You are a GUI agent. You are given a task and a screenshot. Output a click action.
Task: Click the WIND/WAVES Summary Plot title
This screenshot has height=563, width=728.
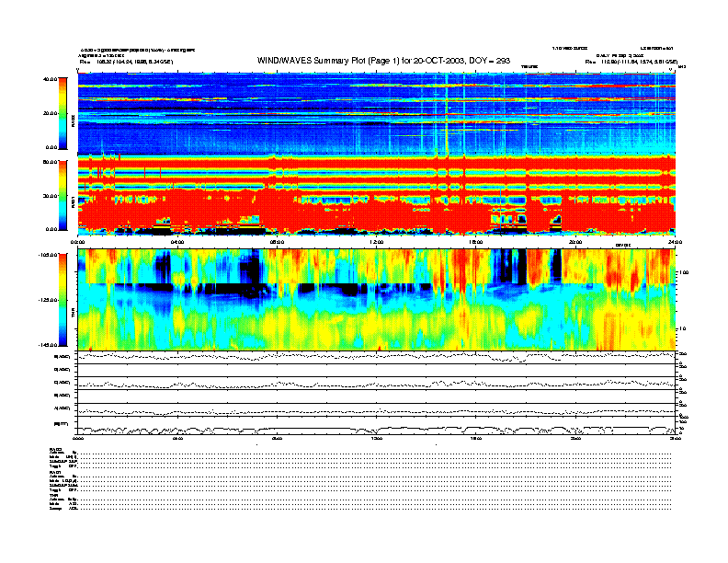383,61
